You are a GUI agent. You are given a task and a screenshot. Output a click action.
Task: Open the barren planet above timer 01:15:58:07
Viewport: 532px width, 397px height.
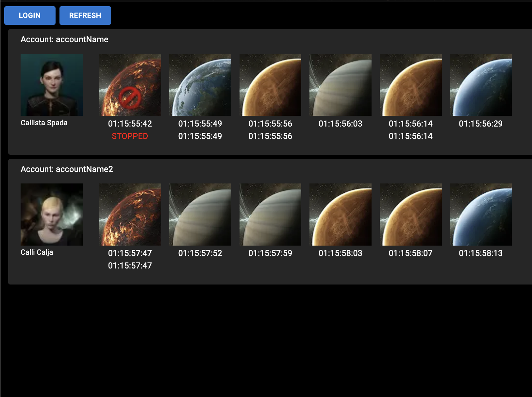pos(410,214)
